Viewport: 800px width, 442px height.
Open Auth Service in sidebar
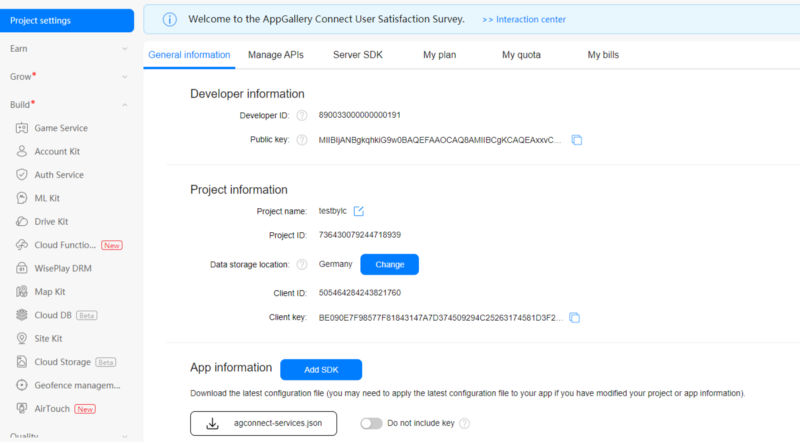[59, 175]
